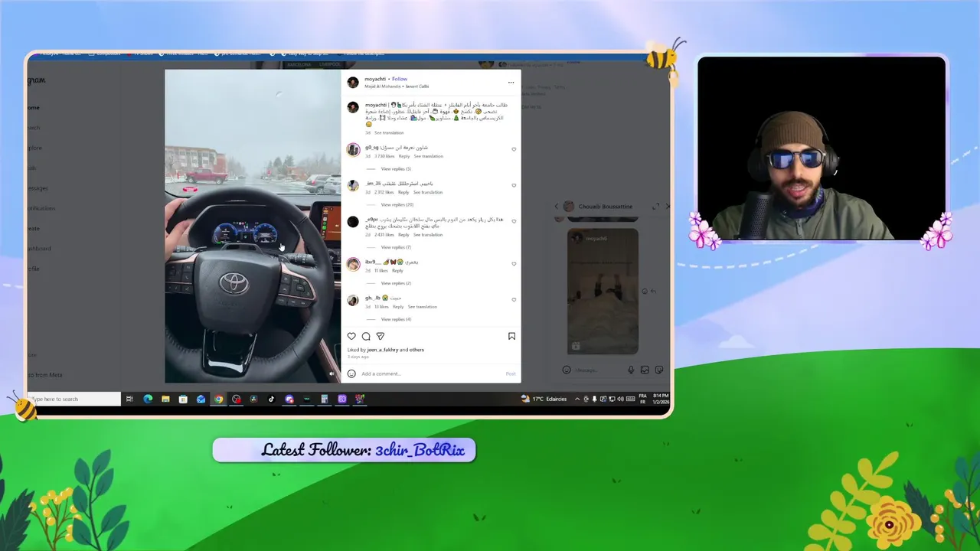Image resolution: width=980 pixels, height=551 pixels.
Task: Reply to the g0_sg comment
Action: click(x=403, y=156)
